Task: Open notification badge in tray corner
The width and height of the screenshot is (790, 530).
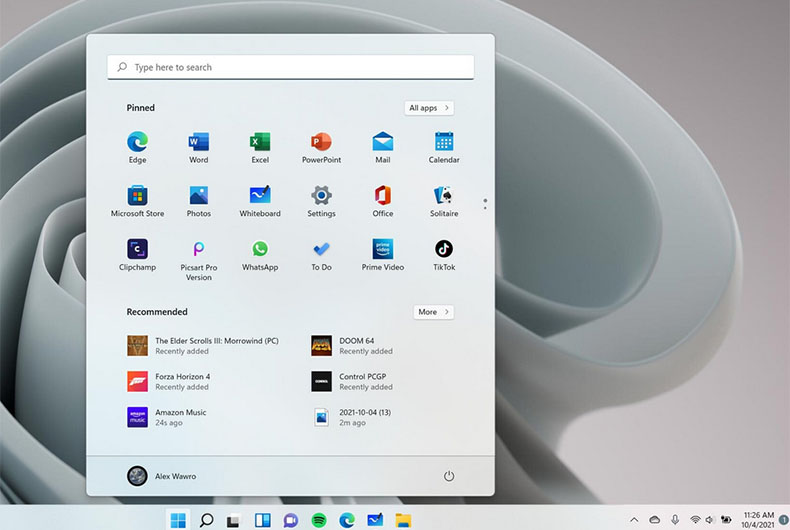Action: (784, 519)
